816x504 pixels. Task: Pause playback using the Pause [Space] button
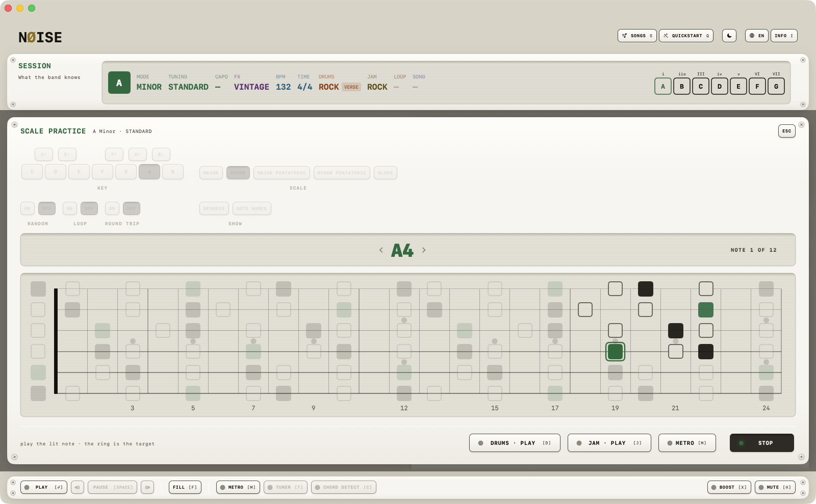tap(113, 487)
